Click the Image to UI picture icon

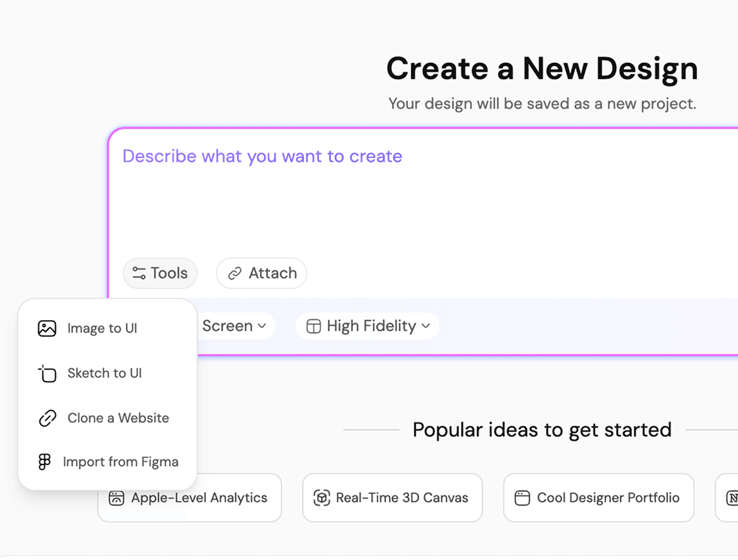pyautogui.click(x=47, y=328)
